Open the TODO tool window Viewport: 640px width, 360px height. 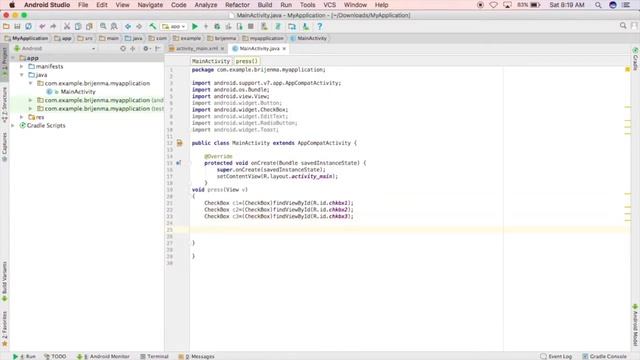click(x=55, y=356)
